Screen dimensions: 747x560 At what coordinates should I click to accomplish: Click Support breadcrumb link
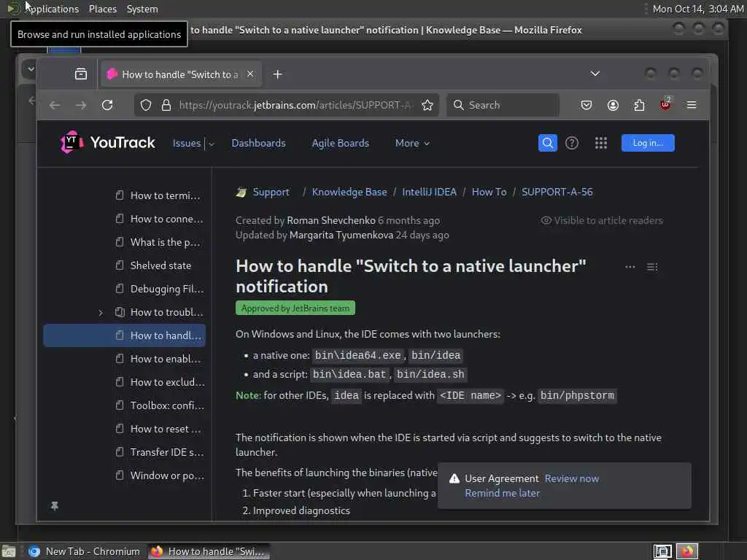pos(271,192)
